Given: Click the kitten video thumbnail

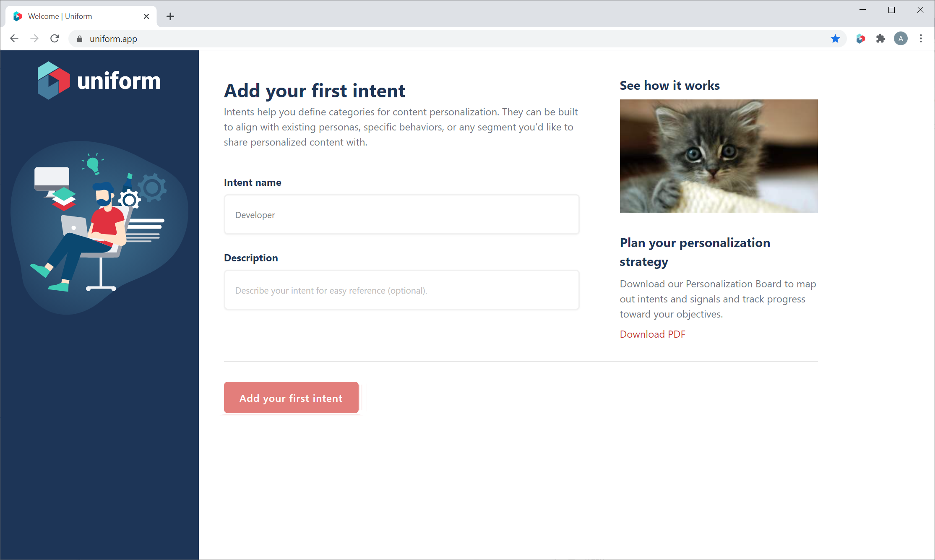Looking at the screenshot, I should [x=719, y=156].
